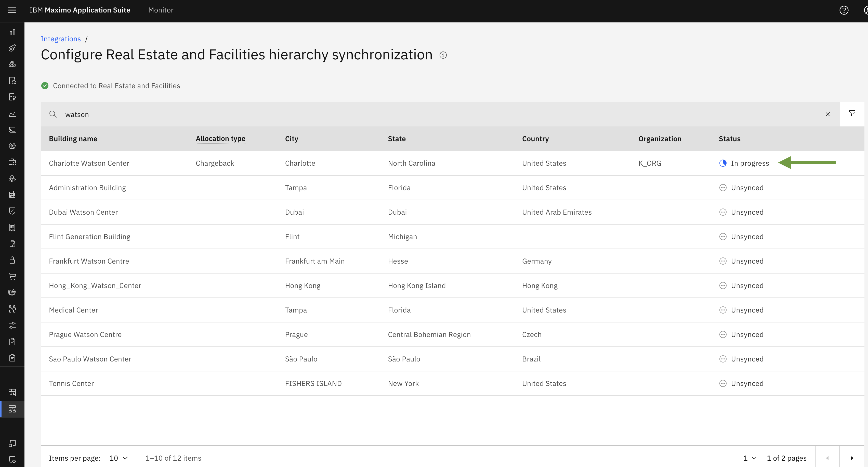Go back to Integrations breadcrumb

pyautogui.click(x=61, y=39)
